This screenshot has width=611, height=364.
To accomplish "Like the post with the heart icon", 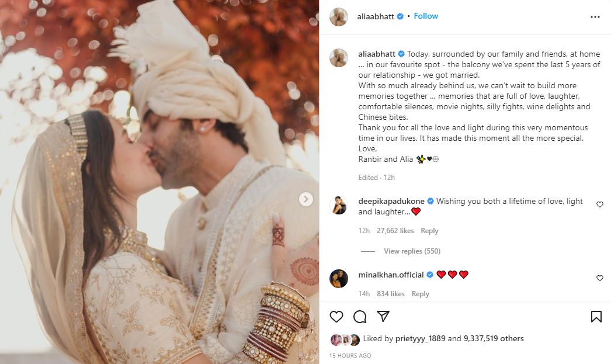I will tap(336, 317).
